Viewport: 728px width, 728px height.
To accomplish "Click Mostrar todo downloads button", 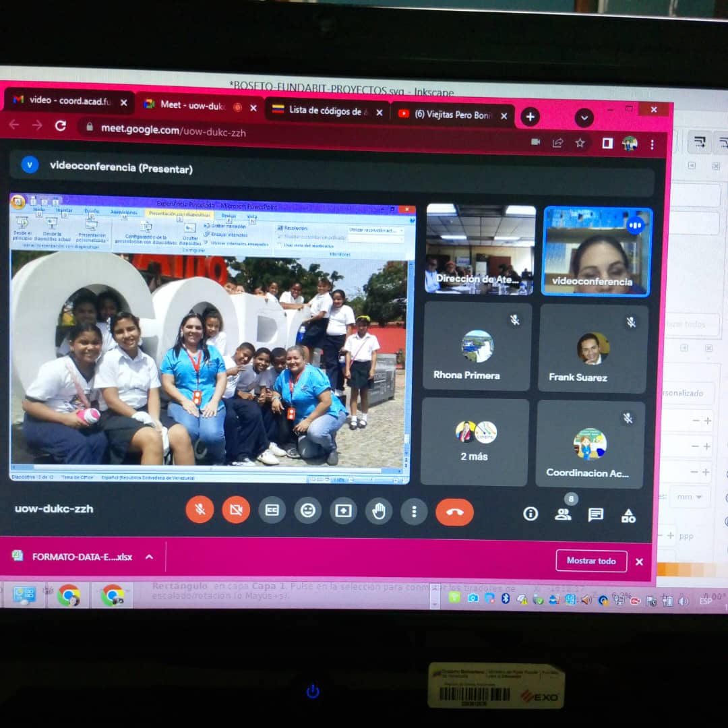I will point(591,561).
